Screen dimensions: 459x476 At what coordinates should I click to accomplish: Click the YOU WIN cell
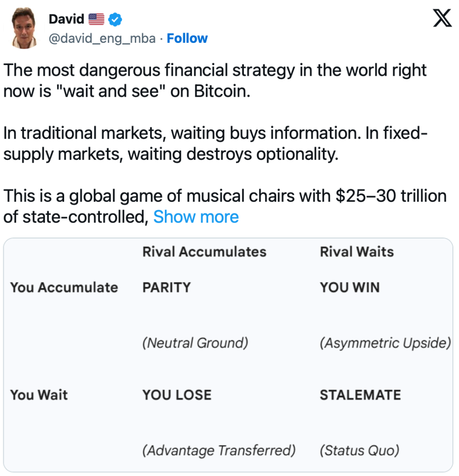349,287
